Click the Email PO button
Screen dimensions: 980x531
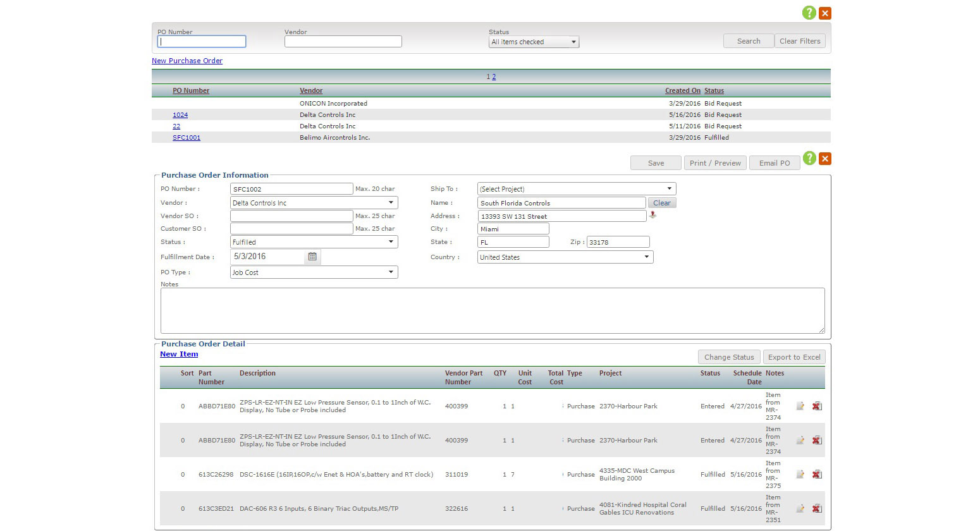coord(775,163)
